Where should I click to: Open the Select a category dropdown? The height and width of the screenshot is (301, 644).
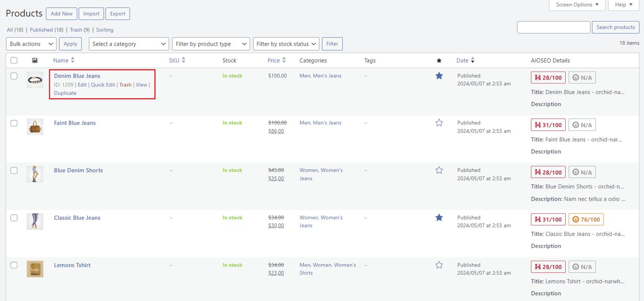128,43
